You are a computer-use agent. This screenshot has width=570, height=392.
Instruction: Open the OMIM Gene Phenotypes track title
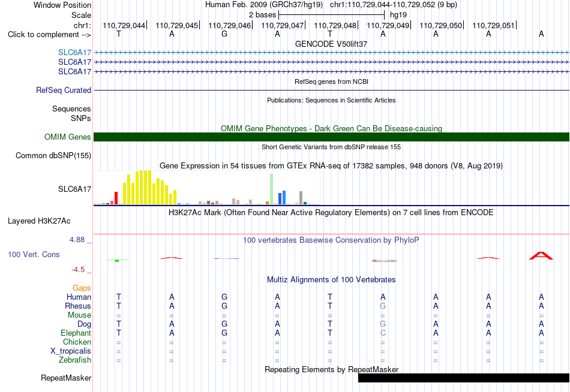(x=331, y=129)
